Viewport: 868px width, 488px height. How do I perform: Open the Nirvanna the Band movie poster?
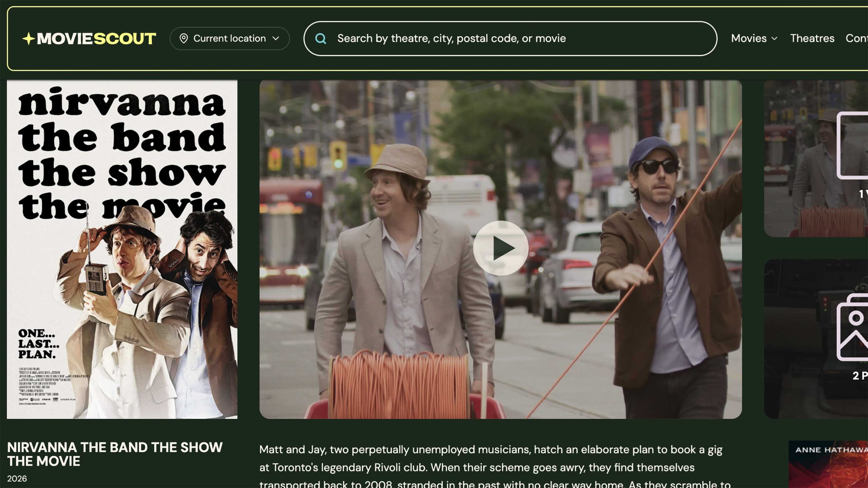(122, 249)
